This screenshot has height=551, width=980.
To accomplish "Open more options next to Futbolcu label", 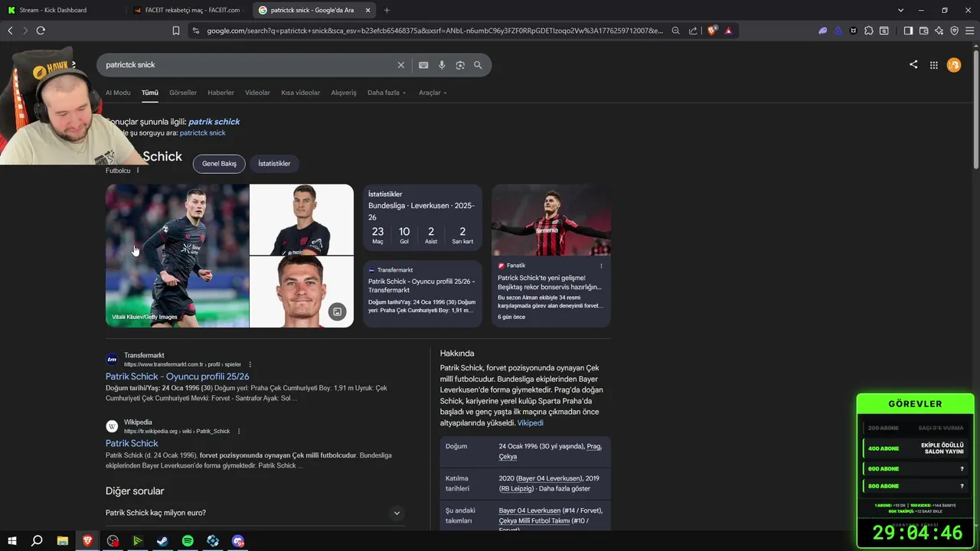I will tap(138, 170).
